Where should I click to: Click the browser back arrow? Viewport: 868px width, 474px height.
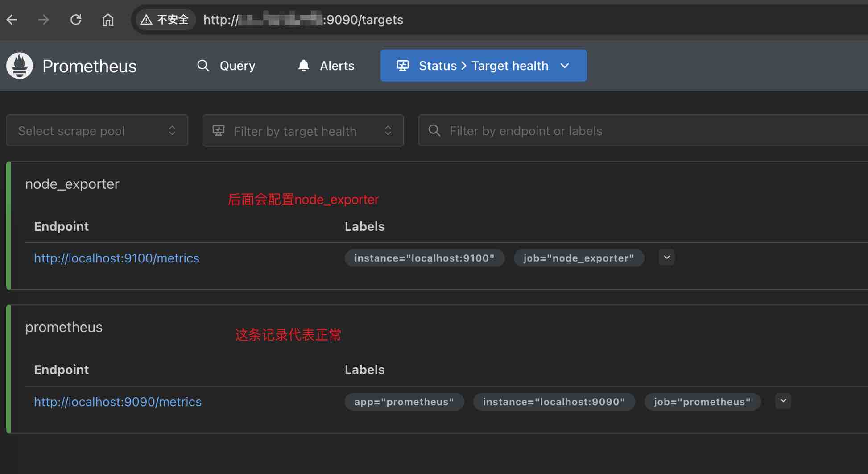tap(12, 20)
